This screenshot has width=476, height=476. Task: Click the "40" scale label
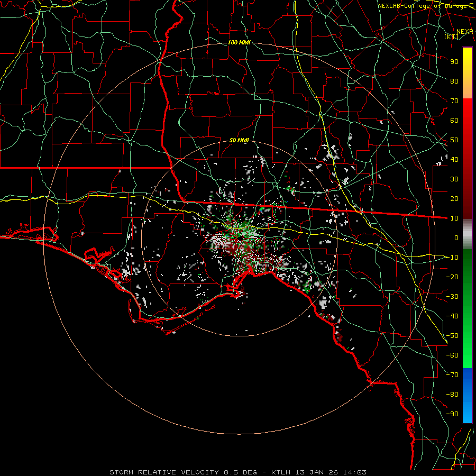click(454, 159)
